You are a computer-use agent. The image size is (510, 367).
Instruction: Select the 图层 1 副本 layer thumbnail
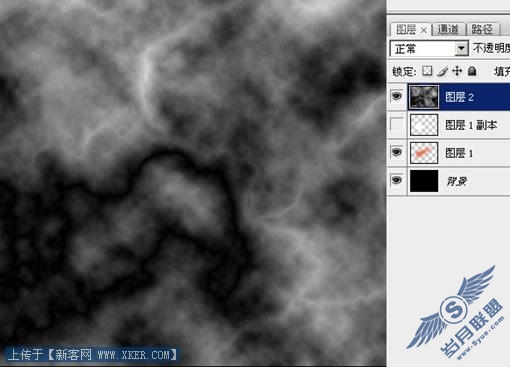pyautogui.click(x=424, y=125)
